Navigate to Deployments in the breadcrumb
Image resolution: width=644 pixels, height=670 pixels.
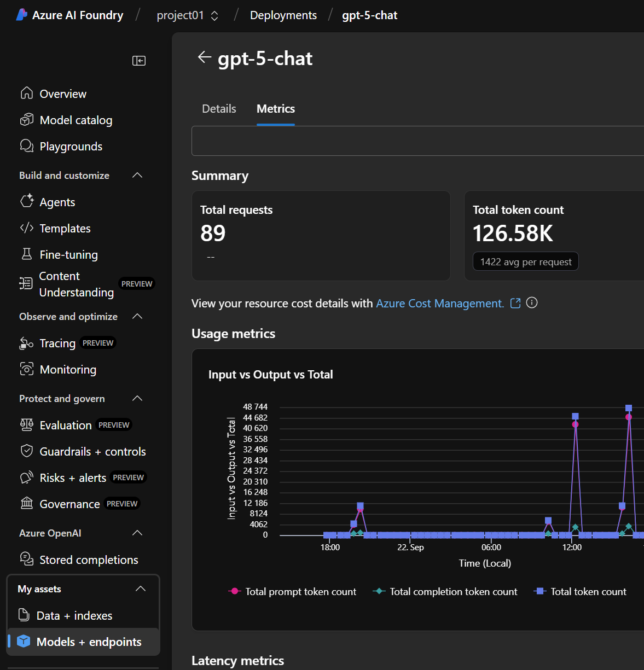pos(283,15)
